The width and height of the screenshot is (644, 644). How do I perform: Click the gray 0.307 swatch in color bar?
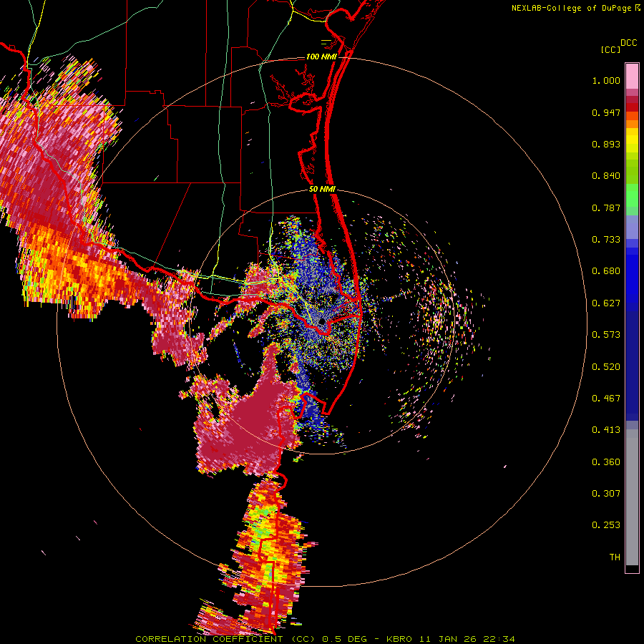(x=632, y=497)
